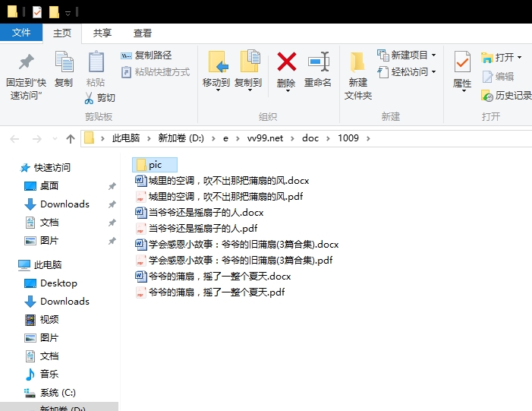Click the Open (打开) ribbon button
Image resolution: width=532 pixels, height=411 pixels.
click(501, 57)
